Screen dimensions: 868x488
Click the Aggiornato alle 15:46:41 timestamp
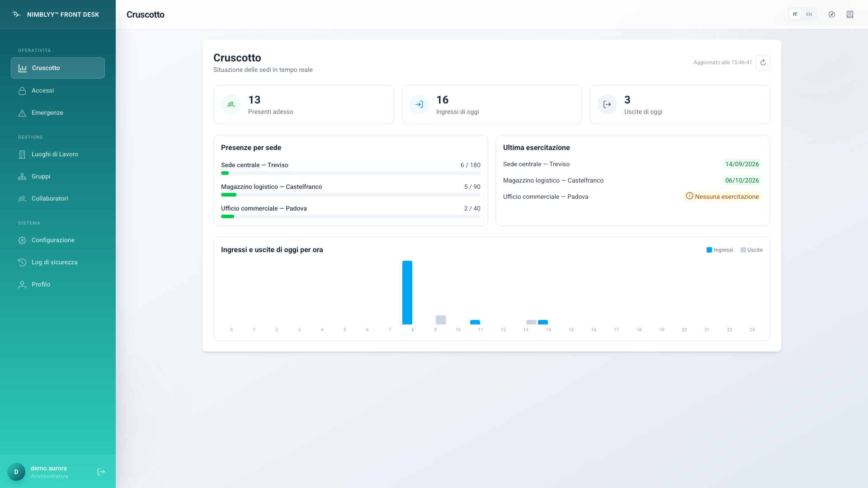pyautogui.click(x=722, y=62)
